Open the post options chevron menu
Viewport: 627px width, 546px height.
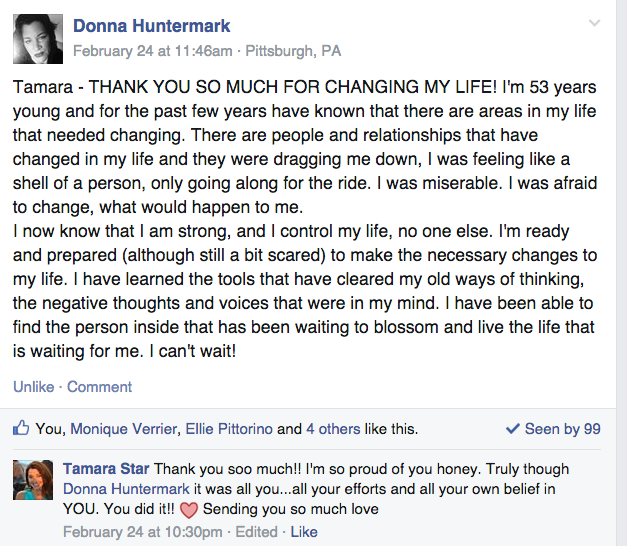(x=594, y=23)
